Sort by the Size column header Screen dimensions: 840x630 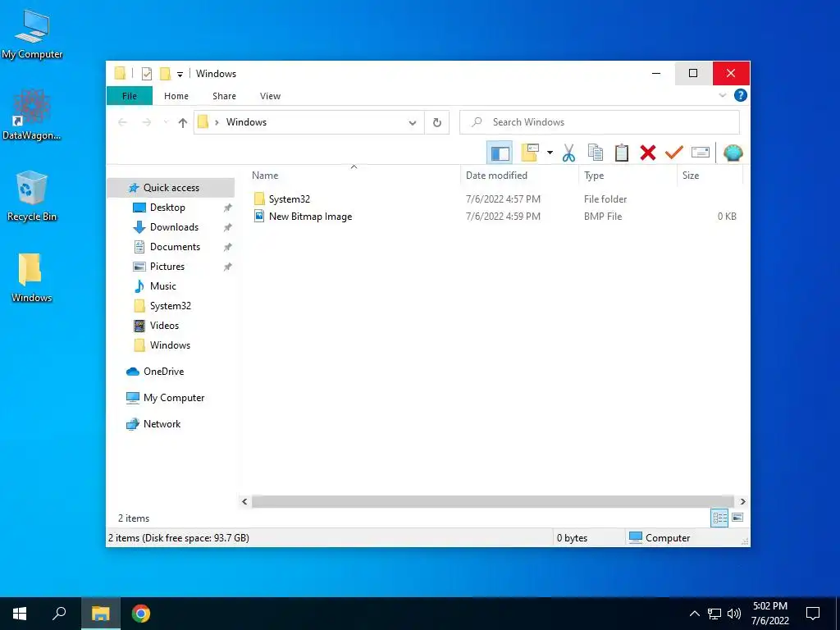point(691,176)
